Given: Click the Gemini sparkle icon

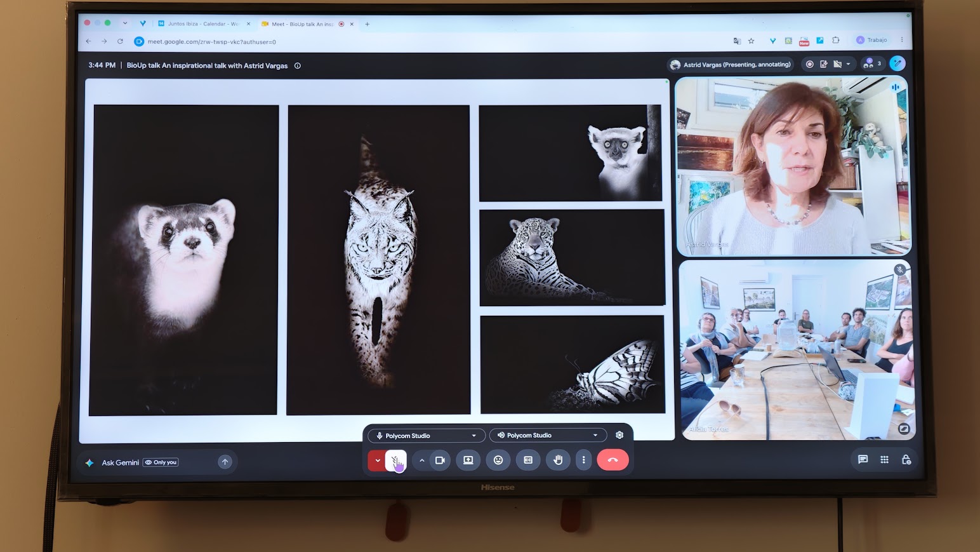Looking at the screenshot, I should (89, 462).
